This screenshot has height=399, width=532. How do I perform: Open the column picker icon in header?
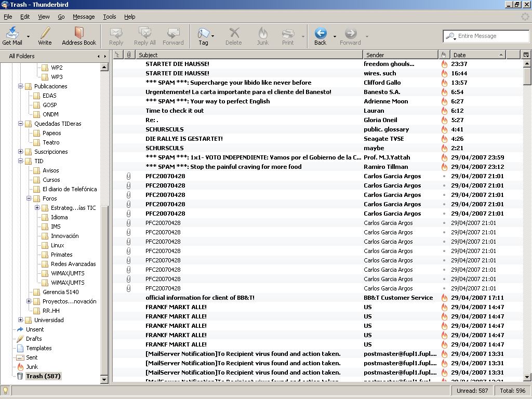tap(526, 55)
